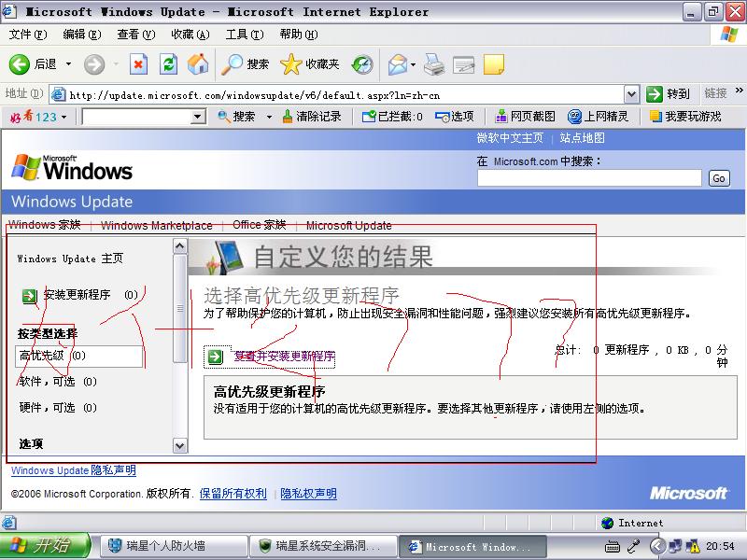Click Windows Update 主页 in sidebar
The image size is (747, 560).
coord(70,259)
